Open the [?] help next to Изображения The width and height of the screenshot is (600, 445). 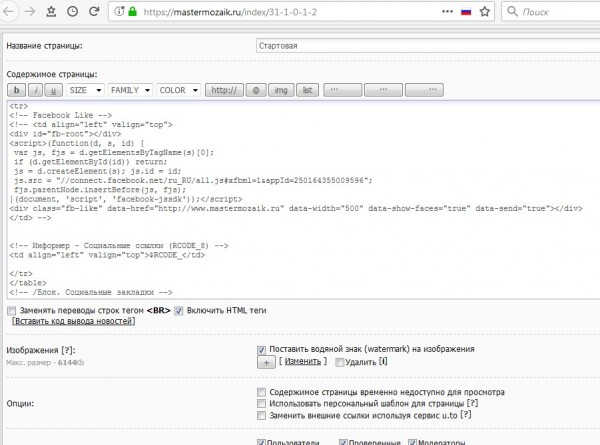click(67, 350)
